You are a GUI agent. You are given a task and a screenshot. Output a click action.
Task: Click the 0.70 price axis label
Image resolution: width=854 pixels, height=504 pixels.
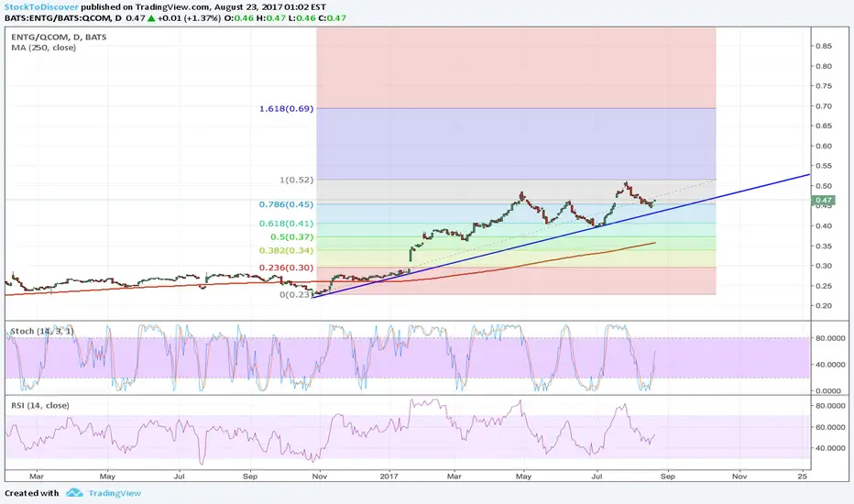tap(824, 106)
